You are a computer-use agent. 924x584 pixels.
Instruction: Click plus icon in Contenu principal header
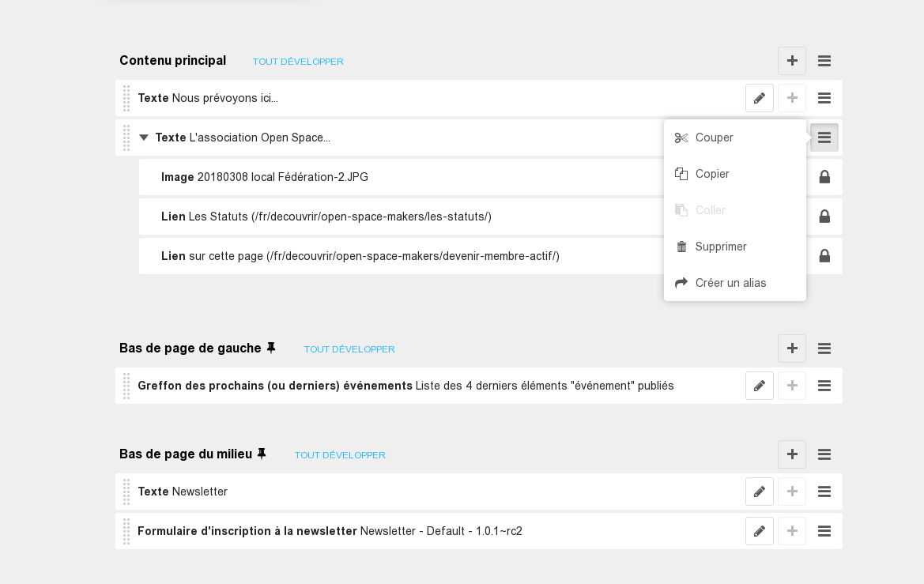[791, 61]
